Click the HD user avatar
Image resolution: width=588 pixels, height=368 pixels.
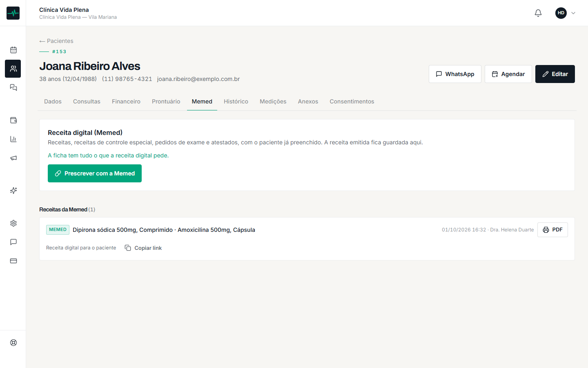tap(561, 13)
